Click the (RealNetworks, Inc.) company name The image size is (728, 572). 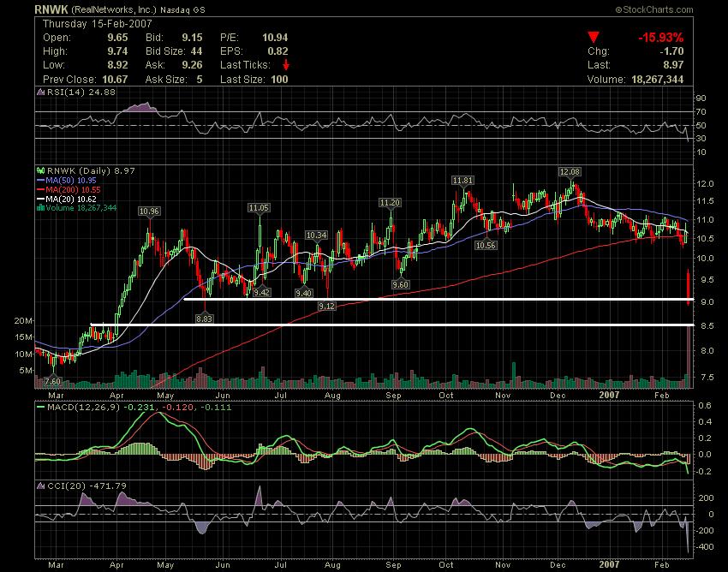click(x=114, y=9)
